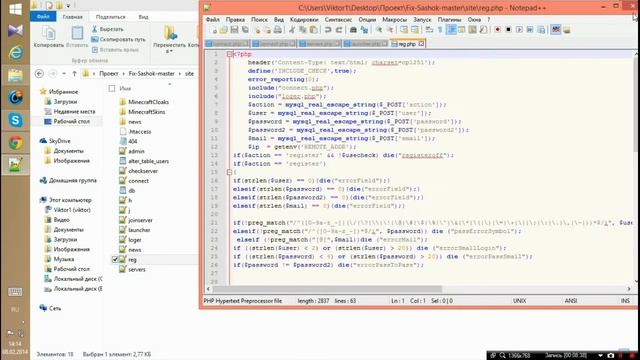Untick checkbox beside reg file in Explorer
Image resolution: width=640 pixels, height=360 pixels.
pos(115,260)
